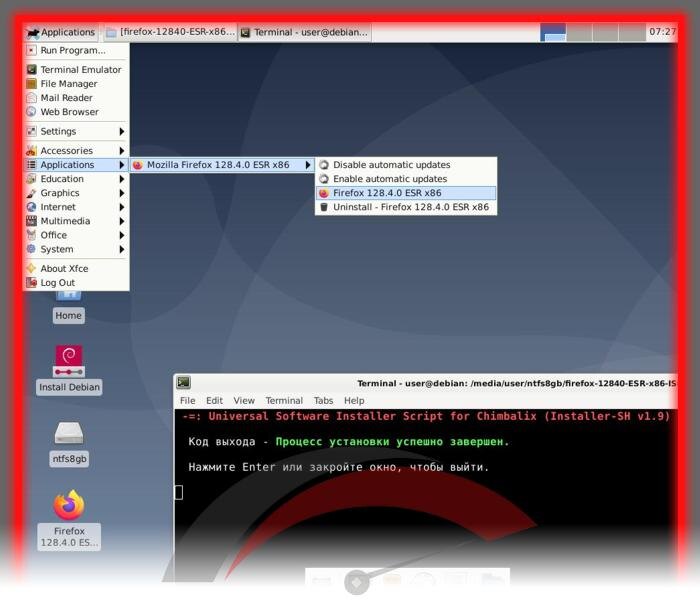This screenshot has width=700, height=600.
Task: Open the File menu in Terminal
Action: click(188, 400)
